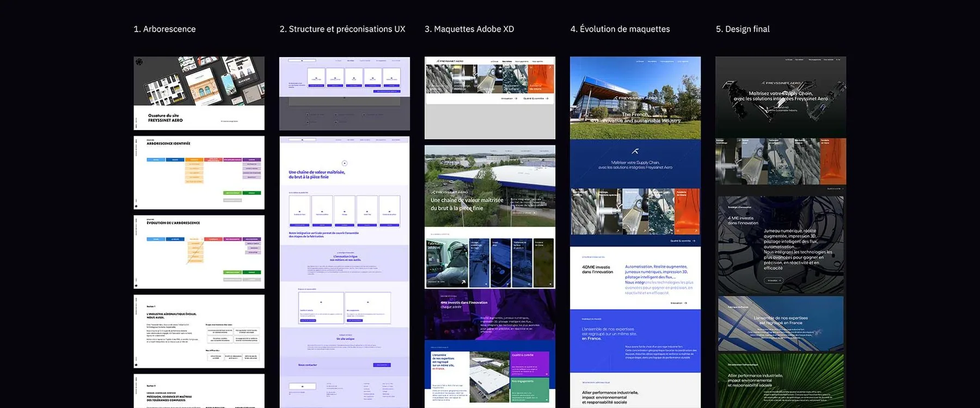Viewport: 980px width, 408px height.
Task: Click "Allier performance industrielle" text on white section
Action: [x=610, y=397]
